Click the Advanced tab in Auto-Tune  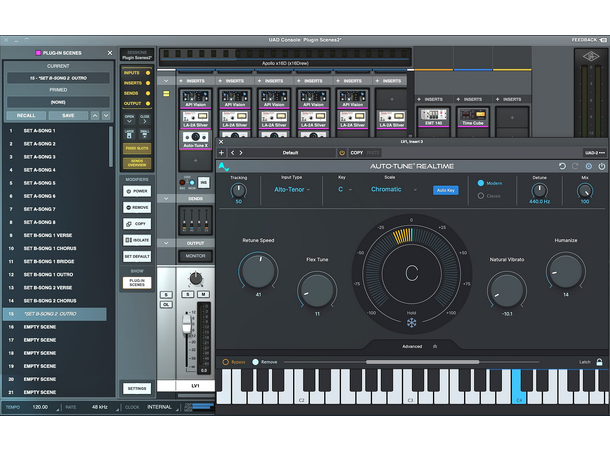coord(412,346)
